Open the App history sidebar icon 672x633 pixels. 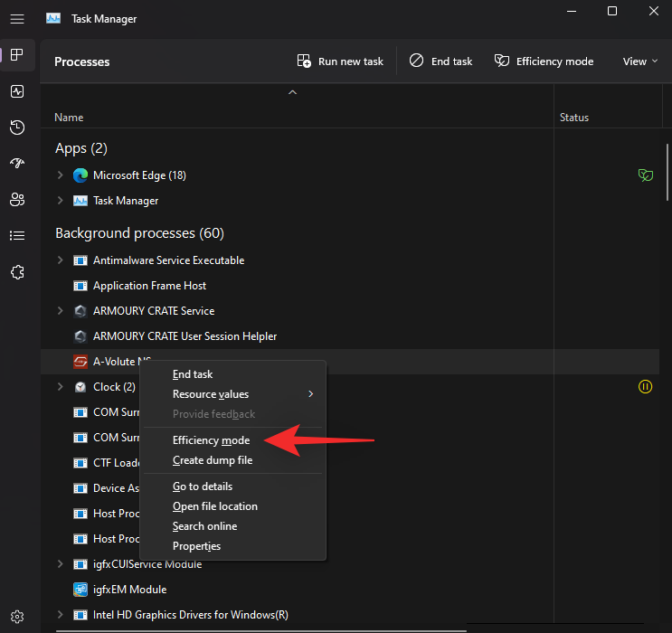point(17,128)
